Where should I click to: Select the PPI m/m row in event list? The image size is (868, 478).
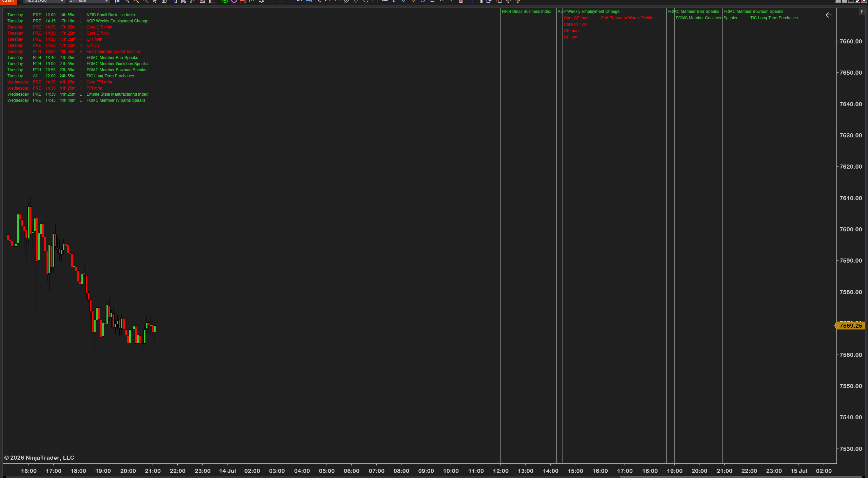click(x=55, y=88)
